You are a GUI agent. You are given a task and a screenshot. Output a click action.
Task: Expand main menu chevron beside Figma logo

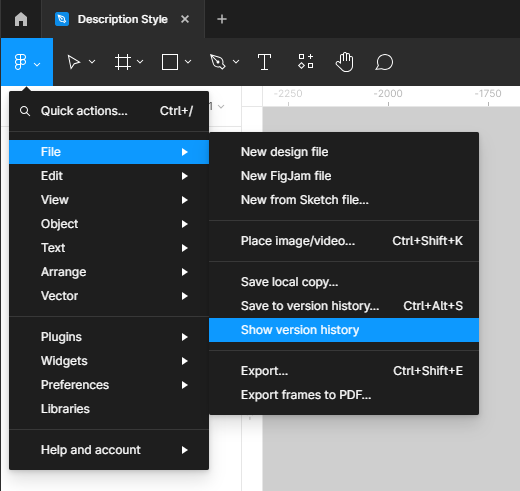click(37, 64)
